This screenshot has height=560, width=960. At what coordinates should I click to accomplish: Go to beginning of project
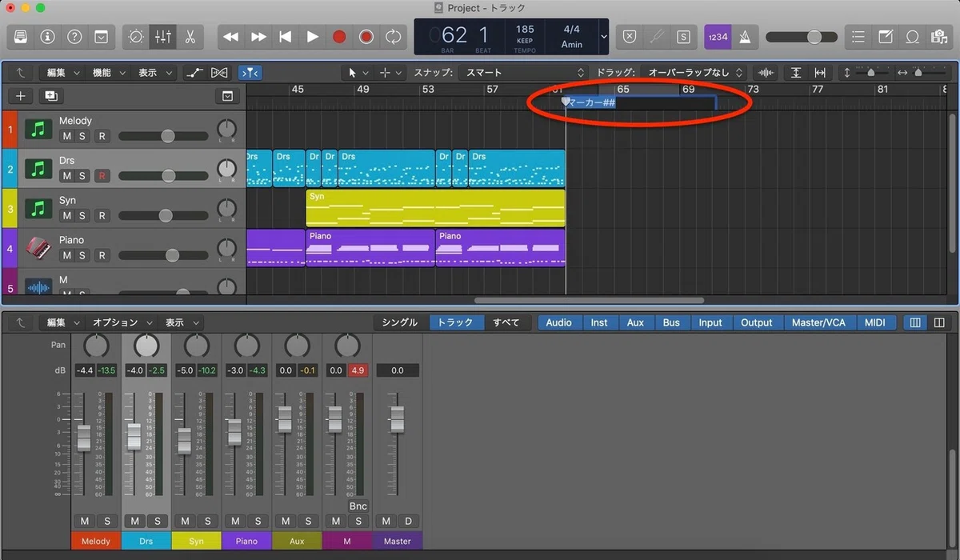[286, 37]
